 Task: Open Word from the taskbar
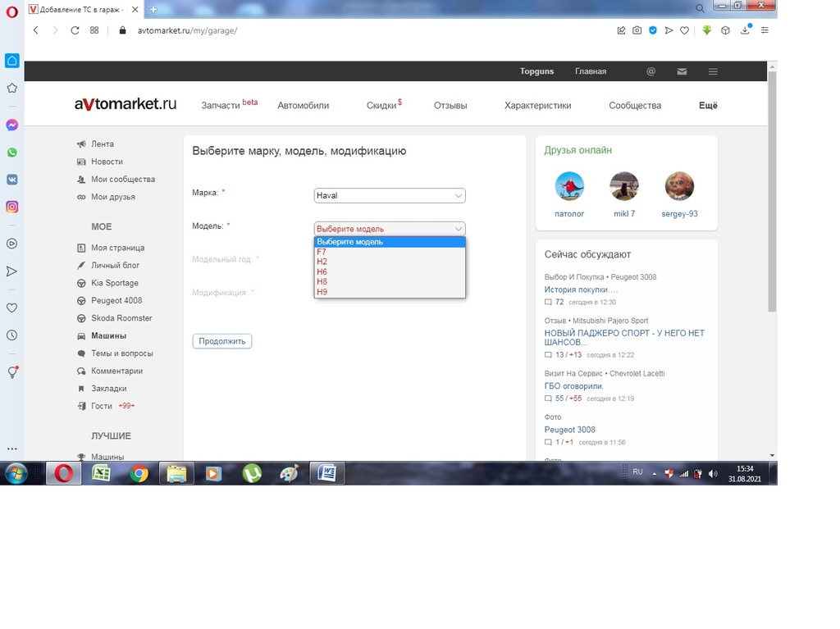click(326, 474)
